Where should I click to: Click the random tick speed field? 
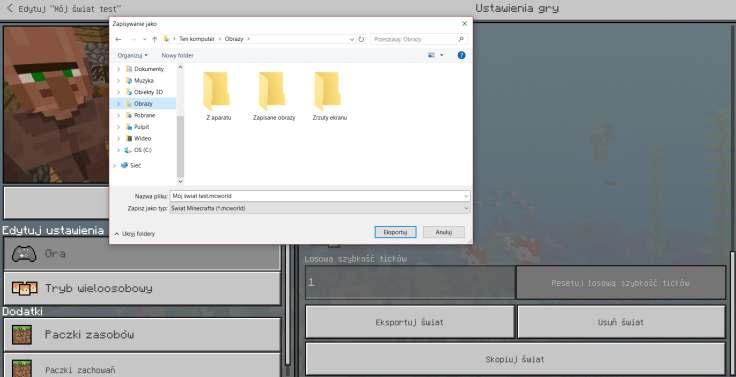[x=410, y=283]
